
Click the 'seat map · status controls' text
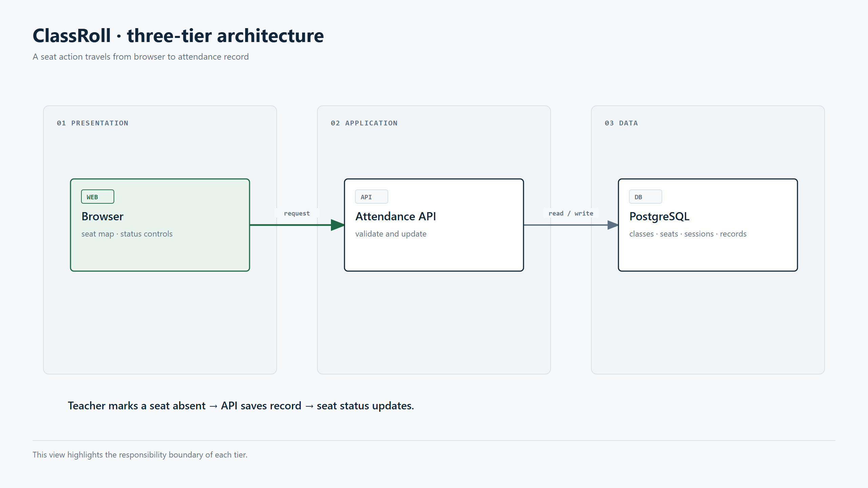click(127, 234)
